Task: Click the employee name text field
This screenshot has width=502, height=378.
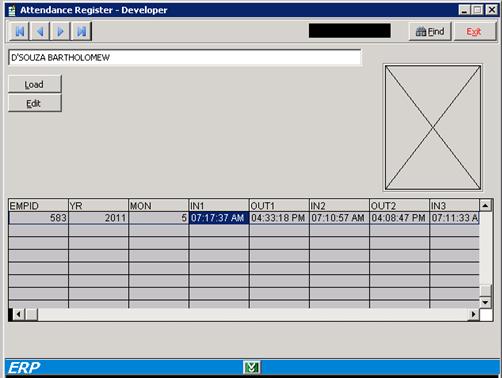Action: pyautogui.click(x=185, y=57)
